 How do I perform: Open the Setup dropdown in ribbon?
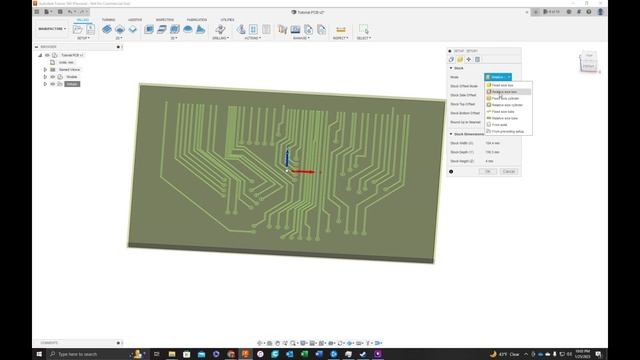pos(83,38)
